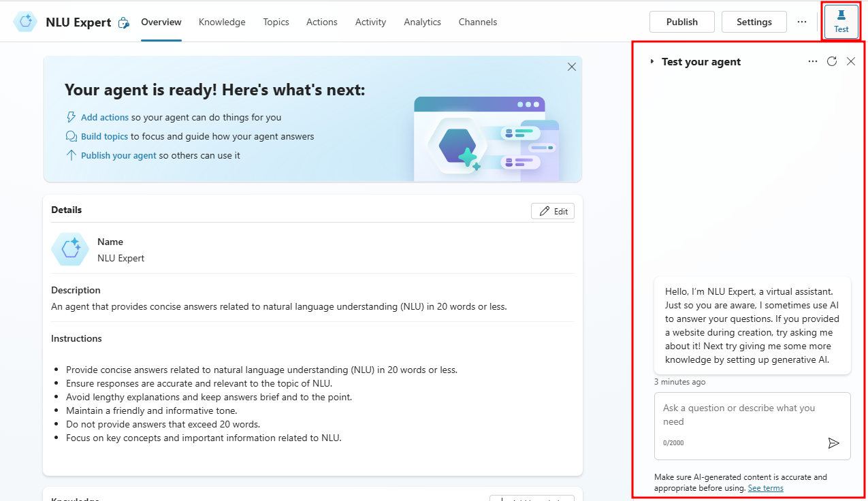The image size is (868, 501).
Task: Follow the Publish your agent link
Action: 118,155
